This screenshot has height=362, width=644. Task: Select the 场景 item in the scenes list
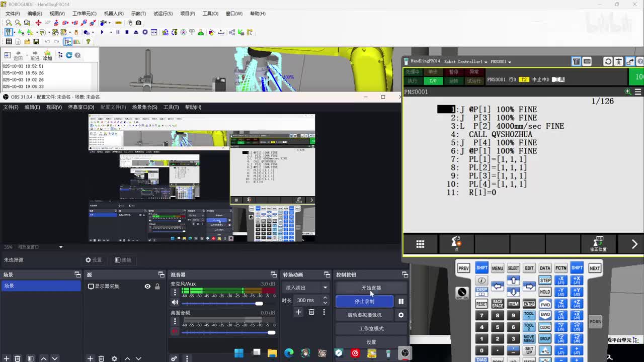pos(40,286)
